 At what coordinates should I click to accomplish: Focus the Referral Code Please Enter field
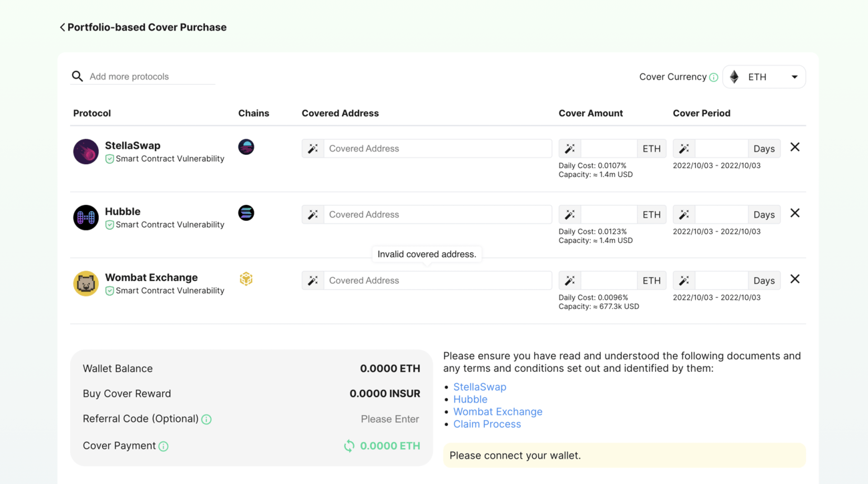click(x=390, y=419)
